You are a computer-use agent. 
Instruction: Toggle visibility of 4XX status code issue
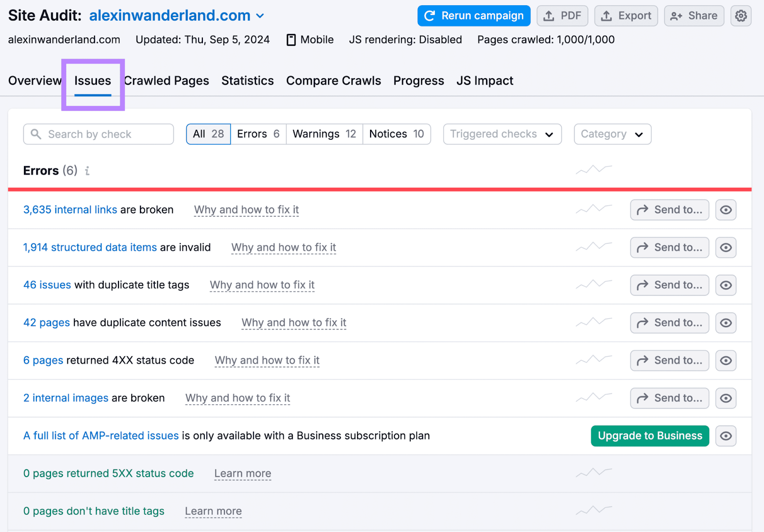tap(725, 360)
